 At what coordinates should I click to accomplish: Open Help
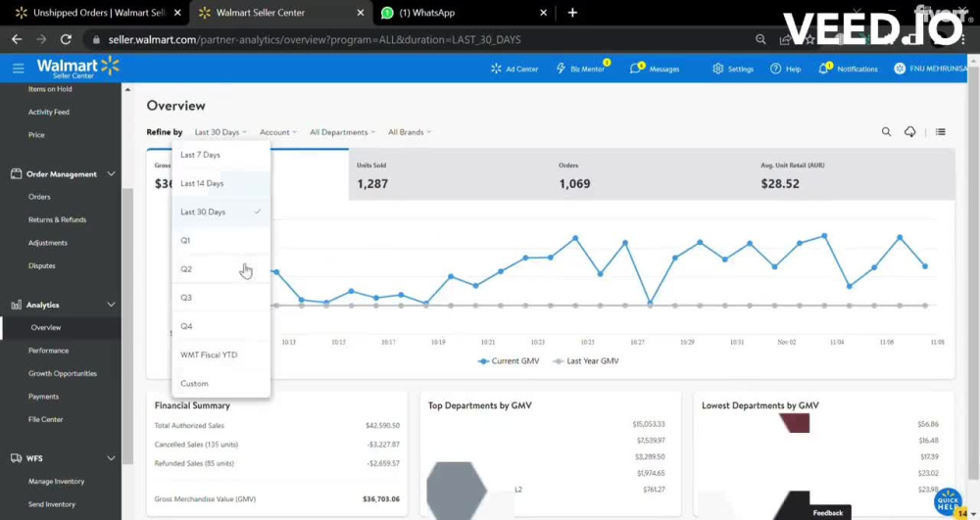coord(786,69)
